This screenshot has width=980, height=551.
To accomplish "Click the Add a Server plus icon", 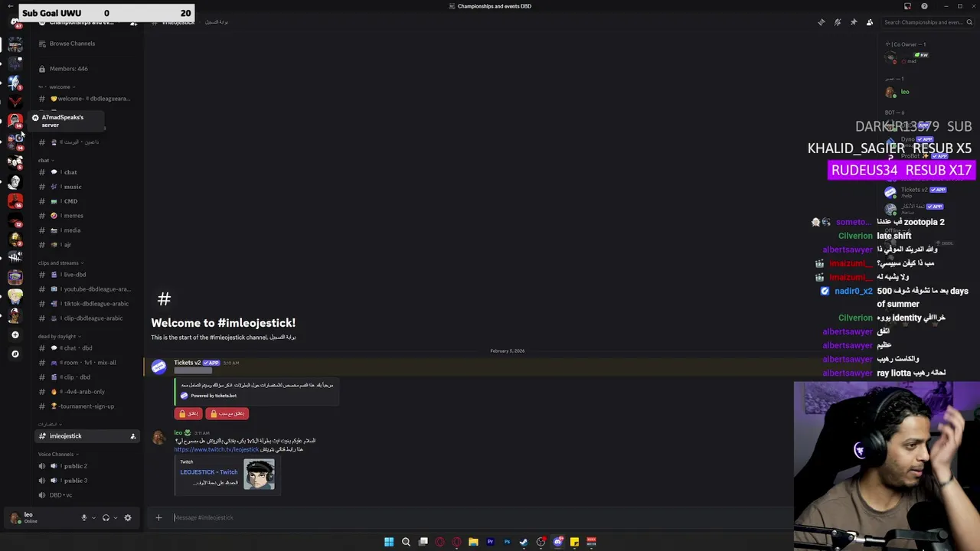I will point(15,334).
